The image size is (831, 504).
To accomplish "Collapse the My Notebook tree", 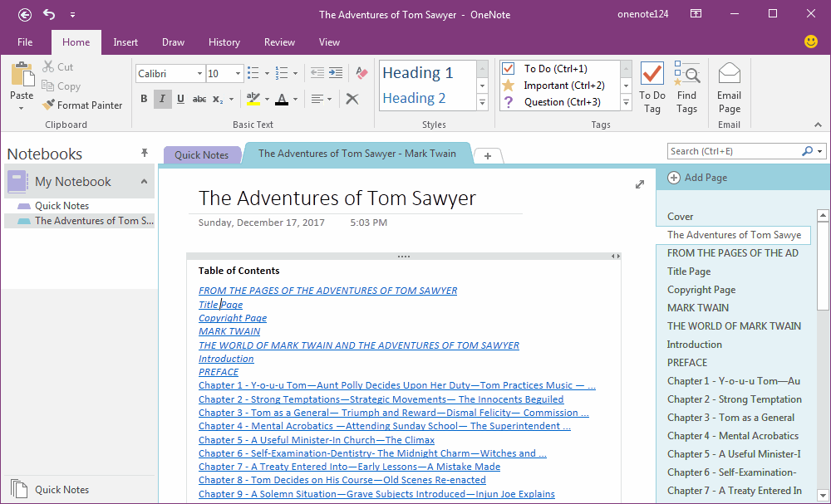I will (x=144, y=182).
